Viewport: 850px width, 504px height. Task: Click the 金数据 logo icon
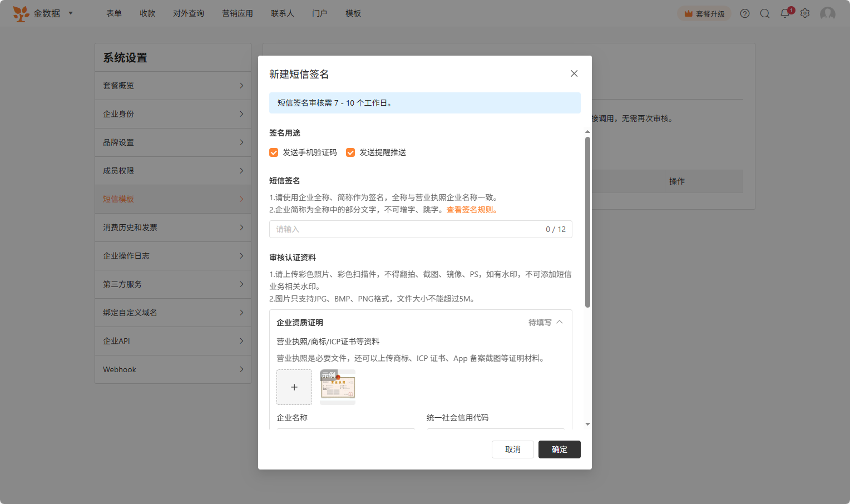(21, 13)
